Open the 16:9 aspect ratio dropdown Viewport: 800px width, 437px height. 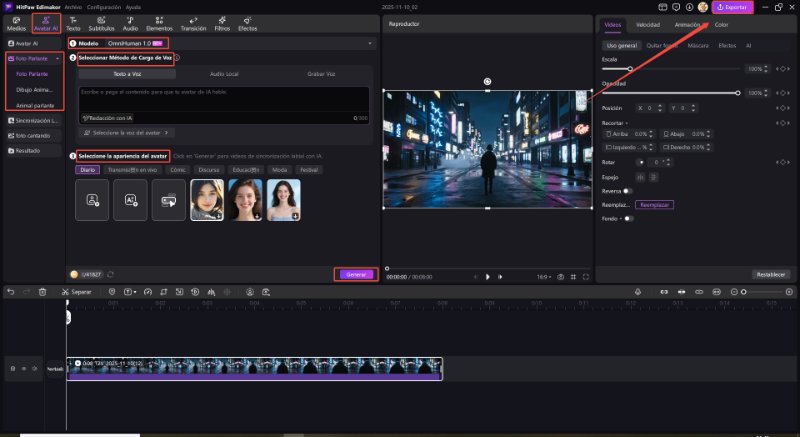[544, 277]
